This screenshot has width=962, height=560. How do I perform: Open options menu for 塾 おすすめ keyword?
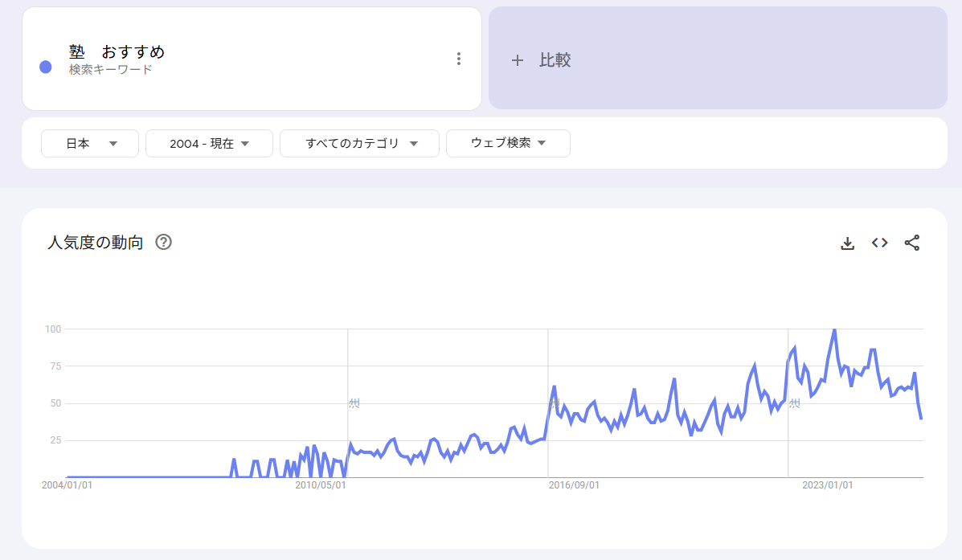(458, 58)
